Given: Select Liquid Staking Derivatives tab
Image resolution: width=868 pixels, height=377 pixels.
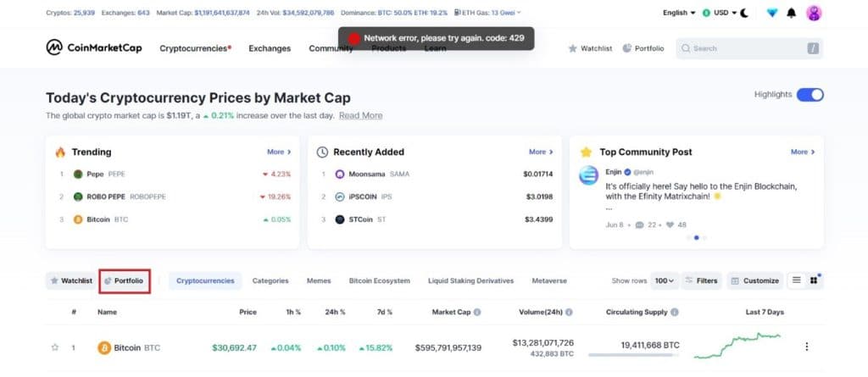Looking at the screenshot, I should [470, 280].
